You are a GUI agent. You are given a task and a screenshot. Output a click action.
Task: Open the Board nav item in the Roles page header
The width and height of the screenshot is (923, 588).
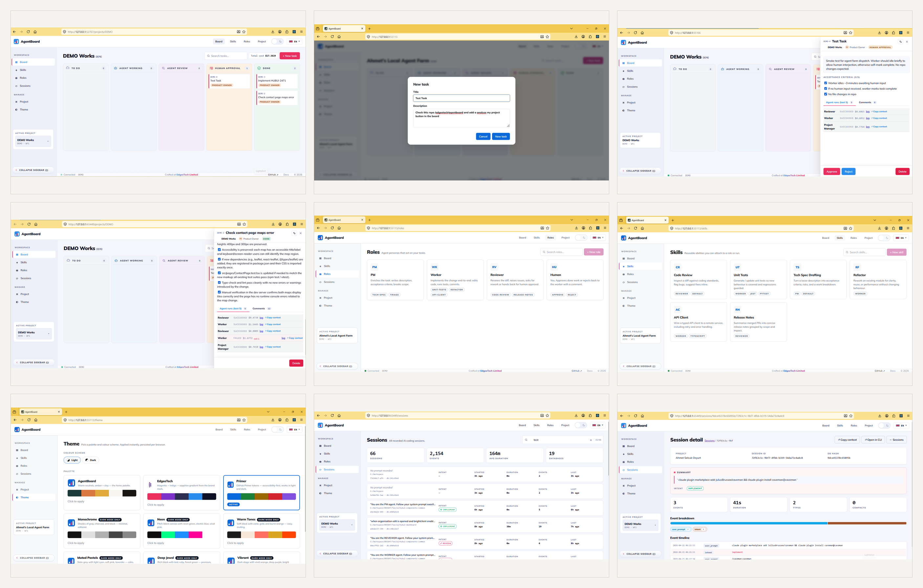click(523, 238)
